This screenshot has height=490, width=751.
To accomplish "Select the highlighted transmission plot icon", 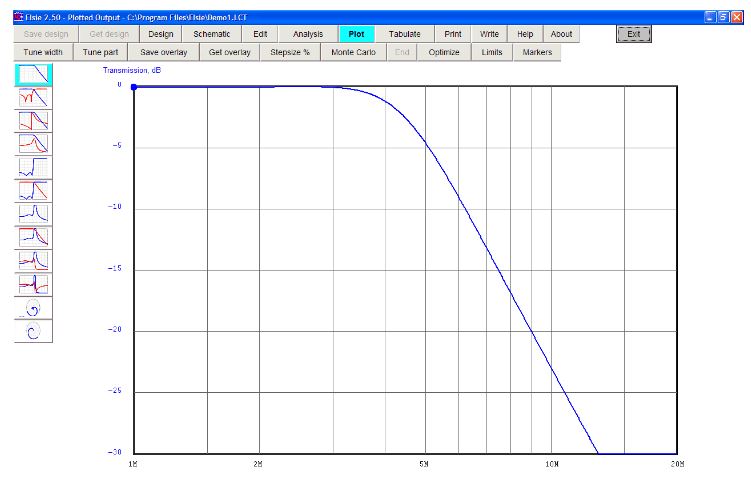I will click(x=34, y=75).
